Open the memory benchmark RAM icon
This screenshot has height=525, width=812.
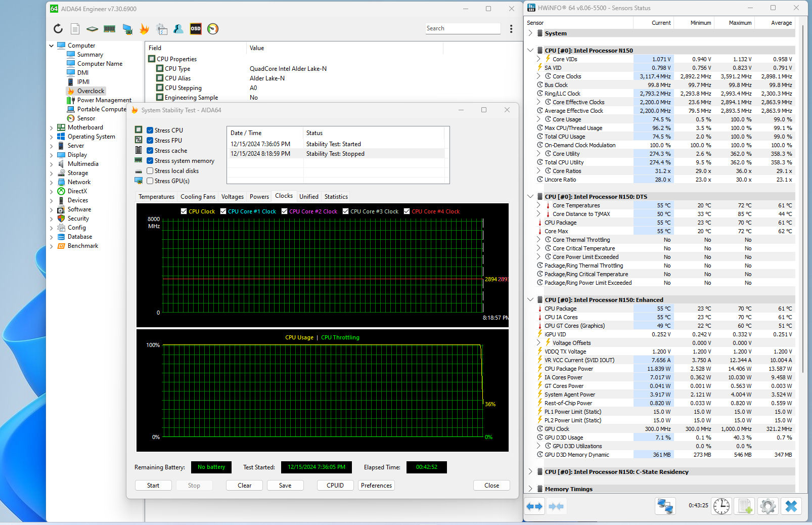click(110, 29)
